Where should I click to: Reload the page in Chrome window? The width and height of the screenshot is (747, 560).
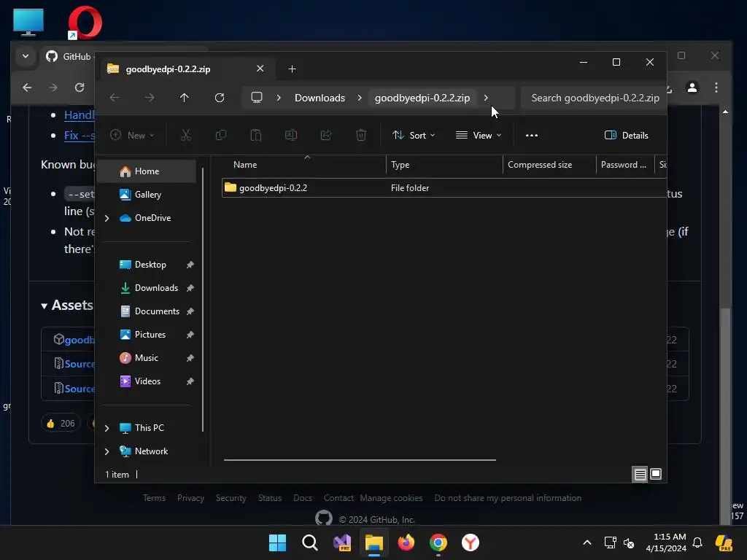(x=80, y=87)
